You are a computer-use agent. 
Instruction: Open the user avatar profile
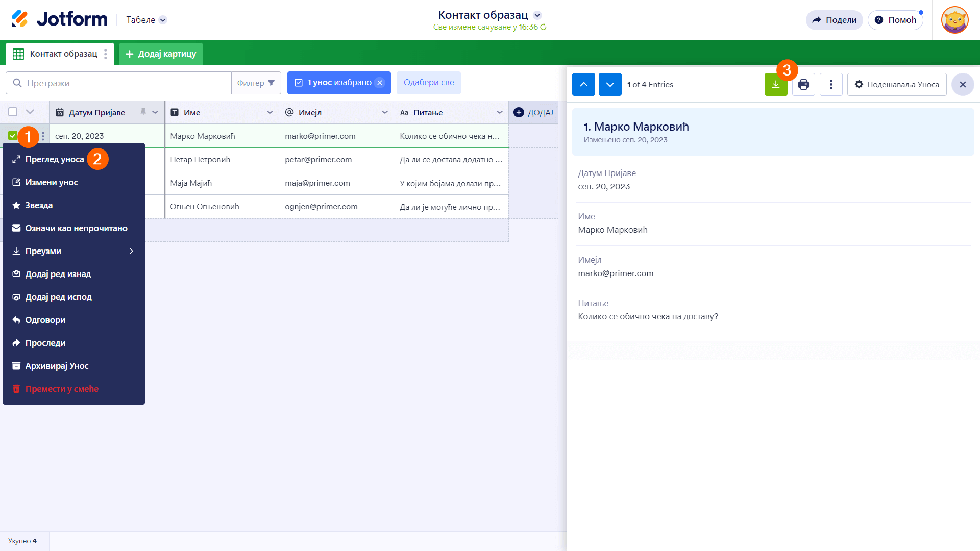click(x=954, y=20)
